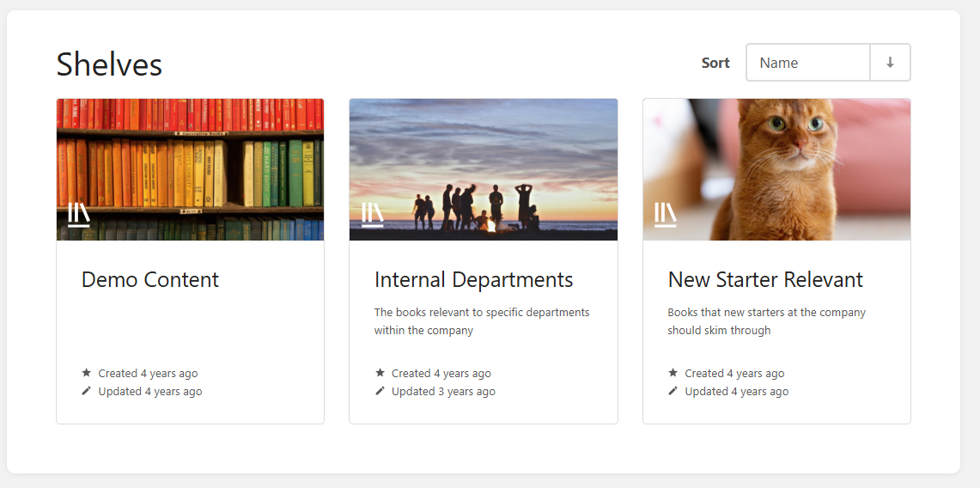This screenshot has width=980, height=488.
Task: Open the New Starter Relevant shelf title
Action: click(x=765, y=280)
